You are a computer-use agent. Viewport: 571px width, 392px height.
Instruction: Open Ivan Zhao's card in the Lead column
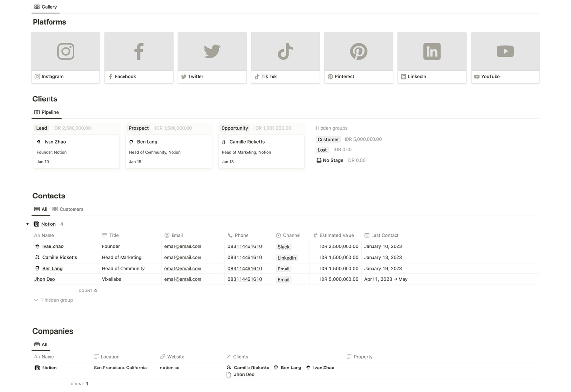tap(76, 151)
